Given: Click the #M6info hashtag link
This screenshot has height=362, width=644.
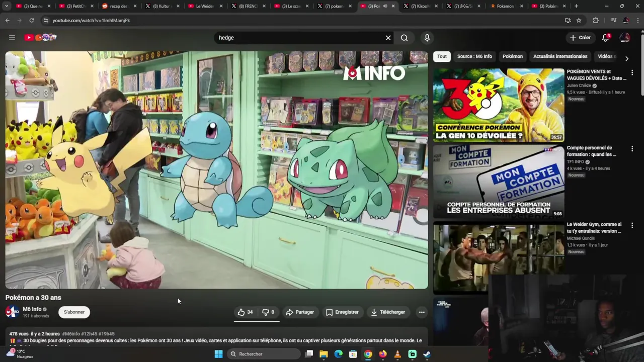Looking at the screenshot, I should pyautogui.click(x=70, y=334).
